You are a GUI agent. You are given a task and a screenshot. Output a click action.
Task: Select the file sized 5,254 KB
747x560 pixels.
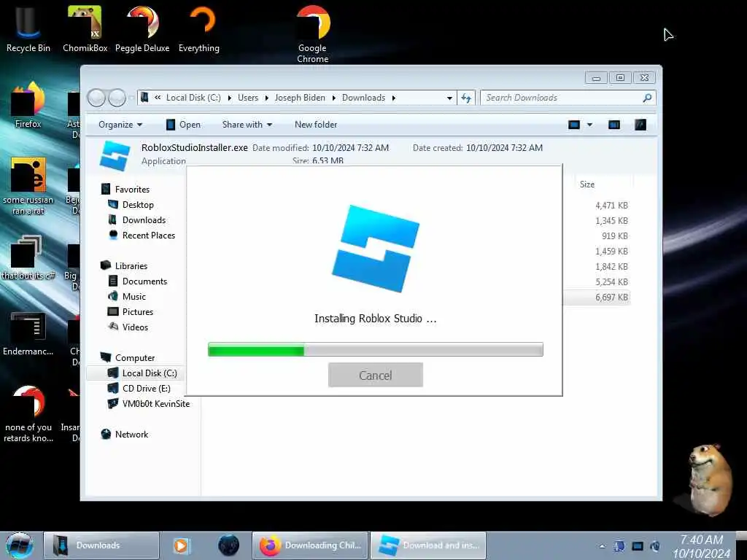click(612, 282)
